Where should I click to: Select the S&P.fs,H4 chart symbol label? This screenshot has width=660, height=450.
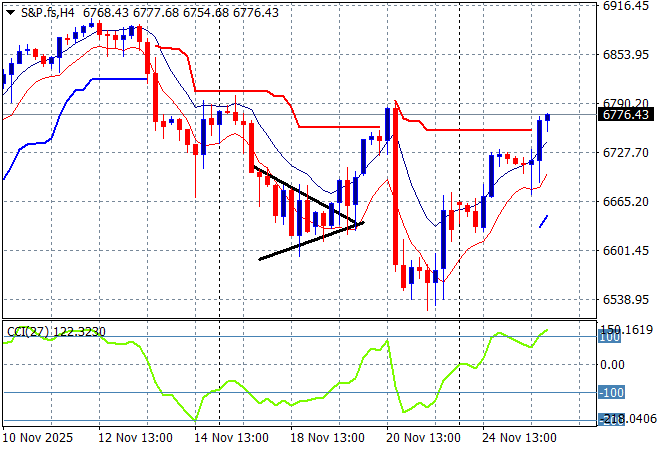coord(48,13)
